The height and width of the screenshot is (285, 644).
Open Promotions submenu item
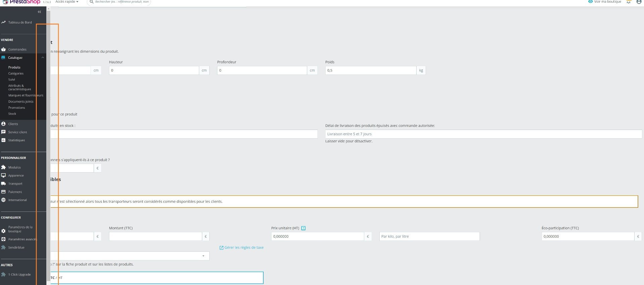click(16, 108)
